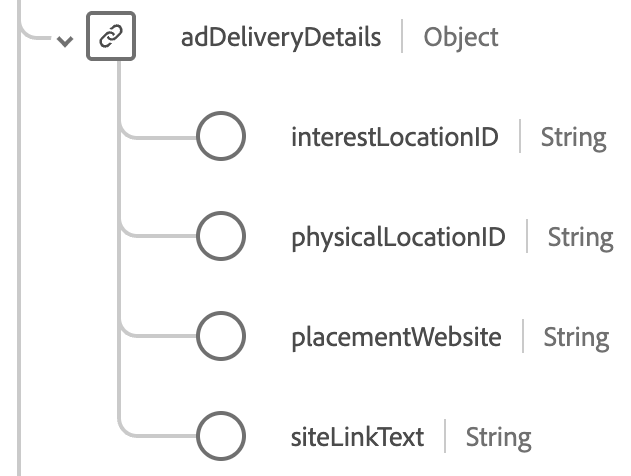This screenshot has width=631, height=476.
Task: Click the circle icon beside physicalLocationID
Action: 220,237
